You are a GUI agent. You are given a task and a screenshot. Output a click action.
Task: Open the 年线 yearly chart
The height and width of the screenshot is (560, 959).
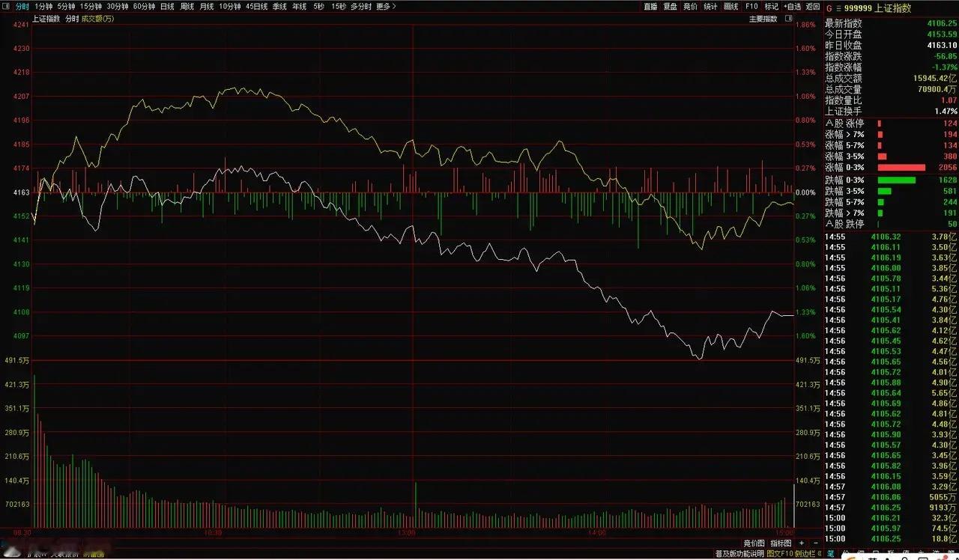299,6
